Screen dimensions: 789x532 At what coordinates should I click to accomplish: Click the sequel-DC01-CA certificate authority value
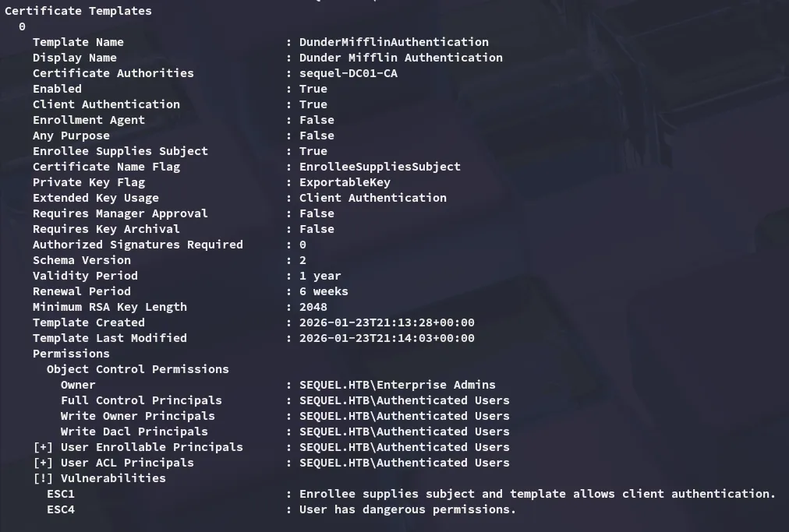tap(348, 73)
